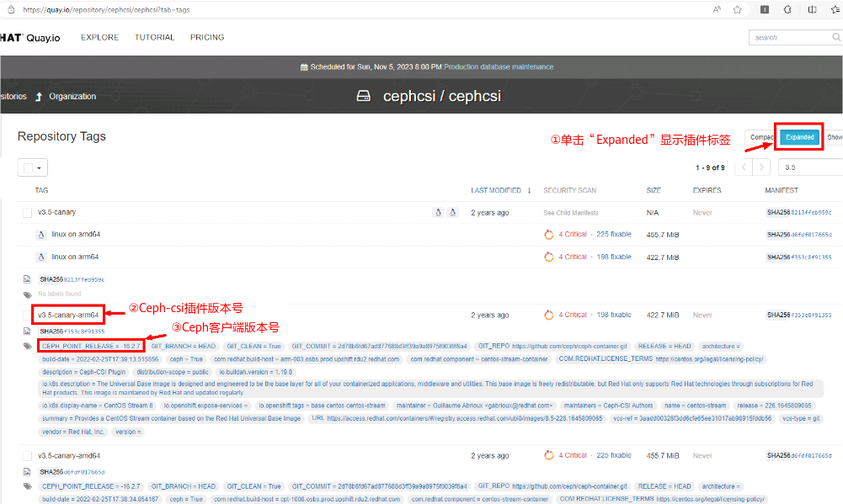Open 198 fixable link for linux on arm64
843x504 pixels.
click(x=614, y=257)
